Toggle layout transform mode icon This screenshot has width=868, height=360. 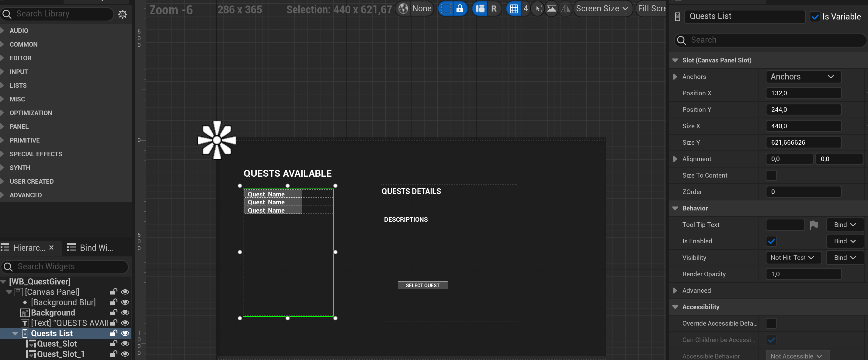tap(480, 9)
